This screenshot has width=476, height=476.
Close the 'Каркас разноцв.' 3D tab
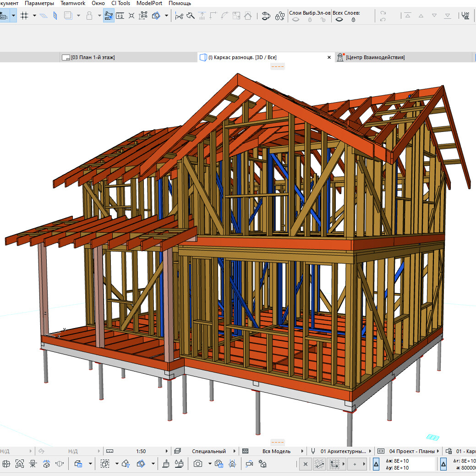click(328, 57)
